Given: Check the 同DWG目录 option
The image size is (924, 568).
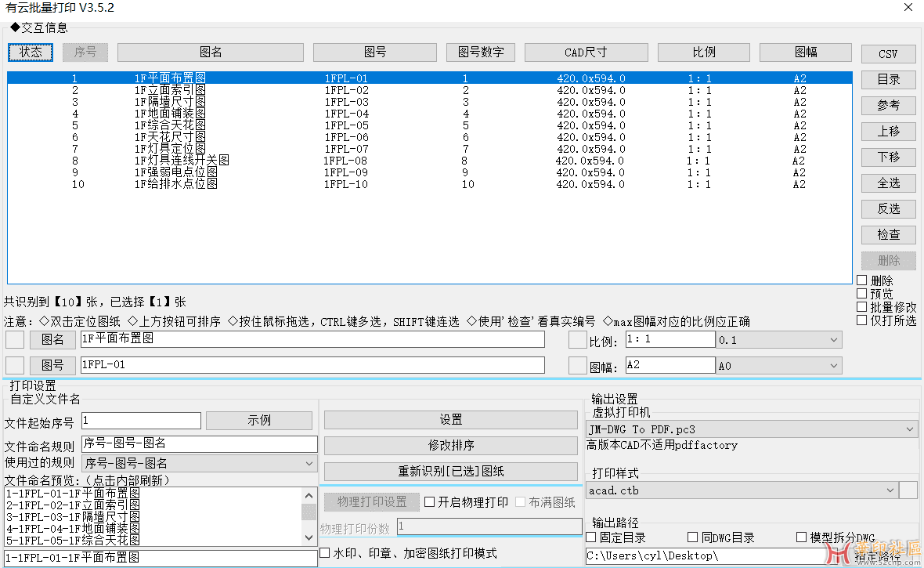Looking at the screenshot, I should [x=693, y=537].
